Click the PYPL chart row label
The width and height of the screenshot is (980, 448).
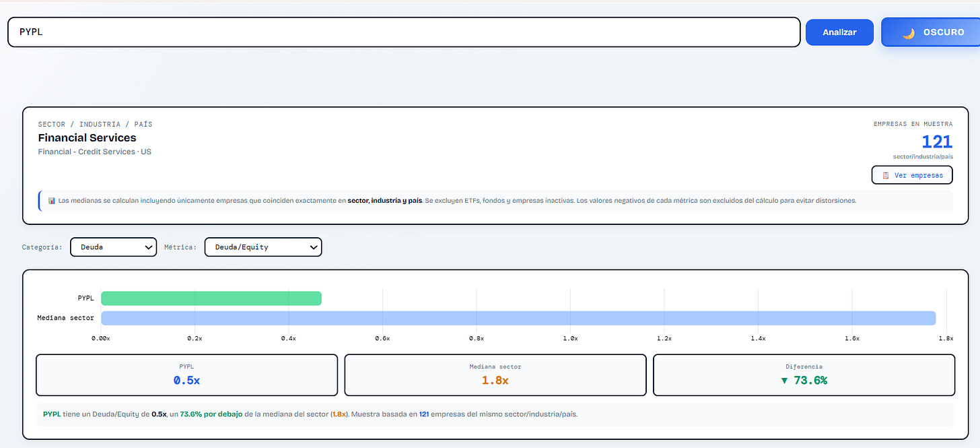pos(85,298)
